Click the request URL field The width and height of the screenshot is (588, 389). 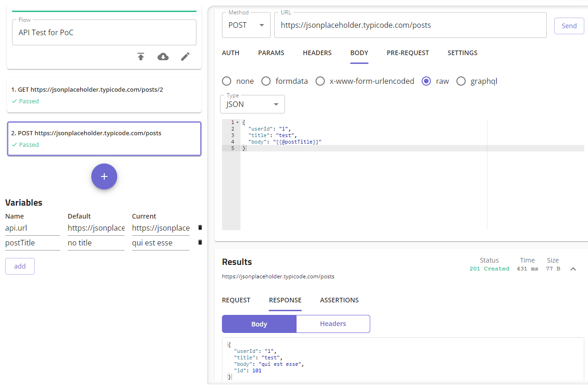[x=411, y=25]
